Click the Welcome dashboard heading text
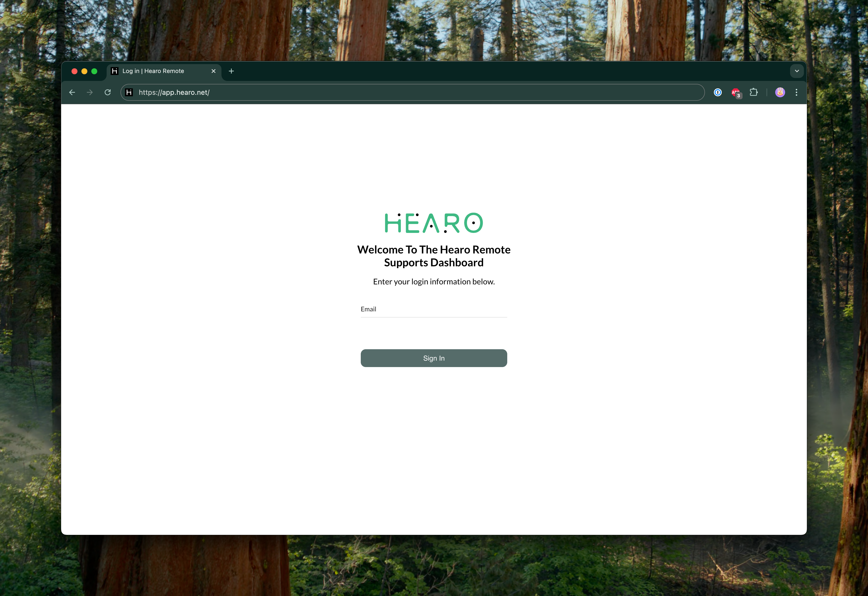The height and width of the screenshot is (596, 868). pyautogui.click(x=434, y=256)
